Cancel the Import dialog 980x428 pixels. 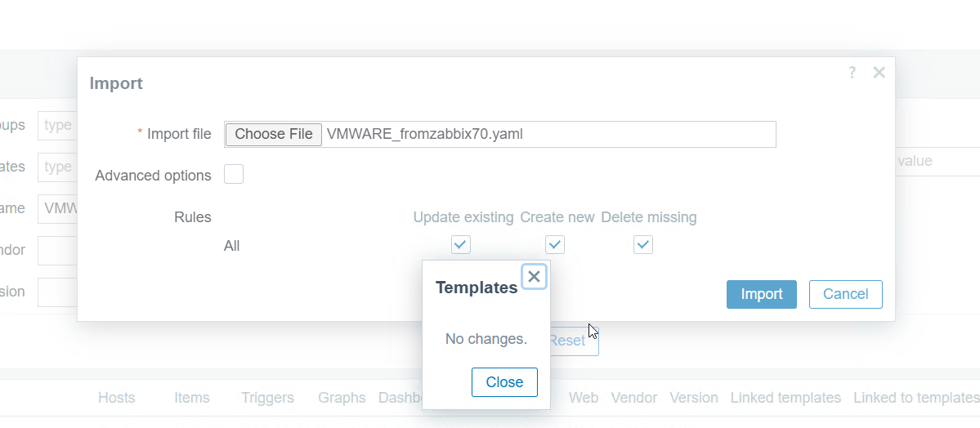point(845,294)
